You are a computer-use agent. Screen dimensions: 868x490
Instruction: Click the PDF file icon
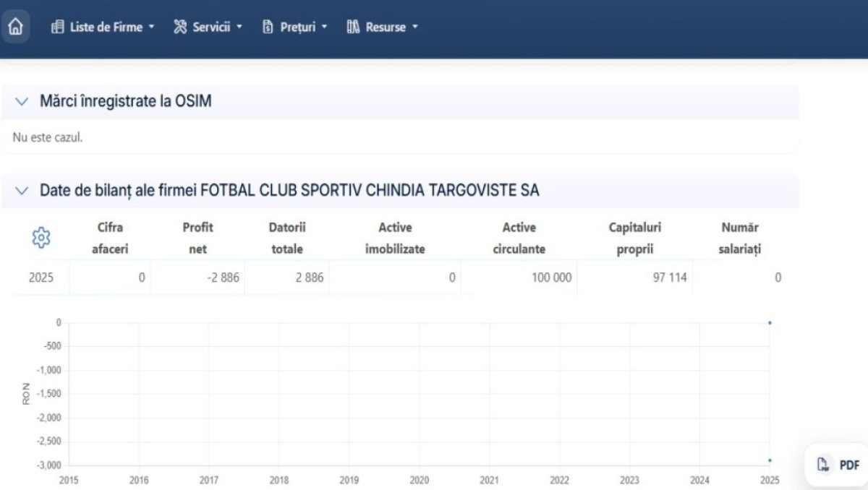click(822, 465)
